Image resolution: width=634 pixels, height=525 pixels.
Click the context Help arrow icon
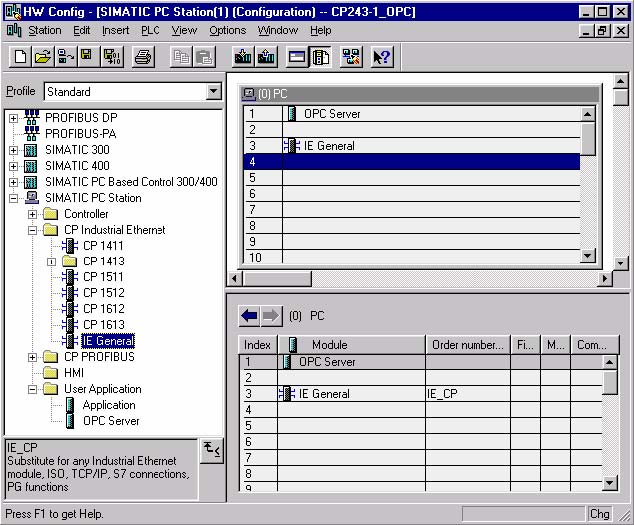(382, 57)
